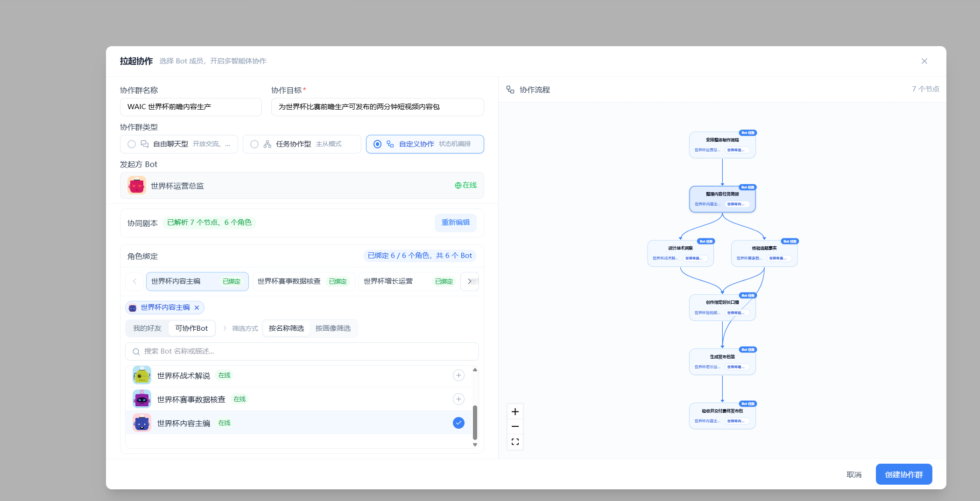
Task: Click the 已解析 7 个节点、6 个角色 text
Action: tap(209, 223)
